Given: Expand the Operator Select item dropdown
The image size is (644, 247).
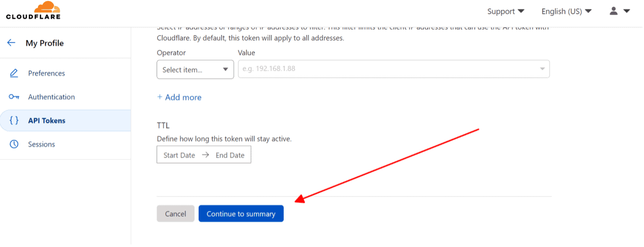Looking at the screenshot, I should [x=195, y=69].
